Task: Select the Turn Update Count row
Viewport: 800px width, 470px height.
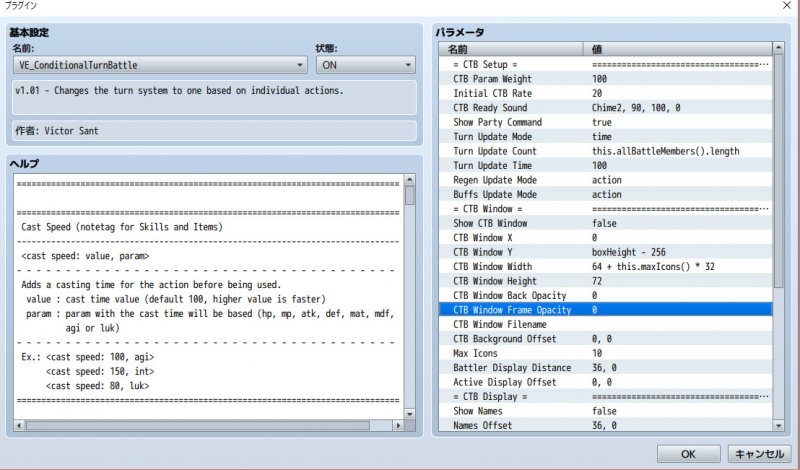Action: pos(606,151)
